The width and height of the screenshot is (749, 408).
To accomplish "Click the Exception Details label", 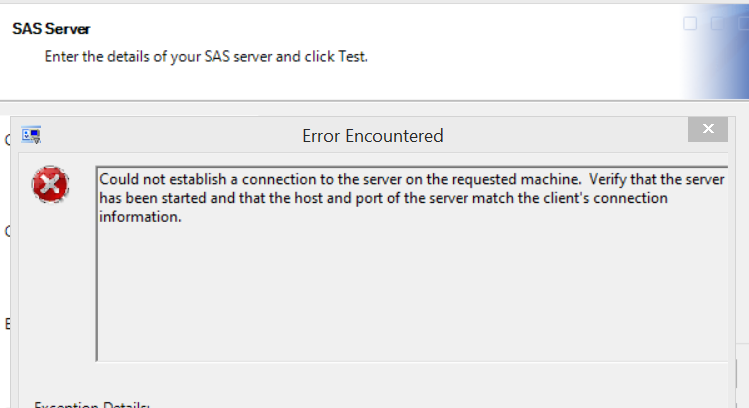I will [92, 404].
